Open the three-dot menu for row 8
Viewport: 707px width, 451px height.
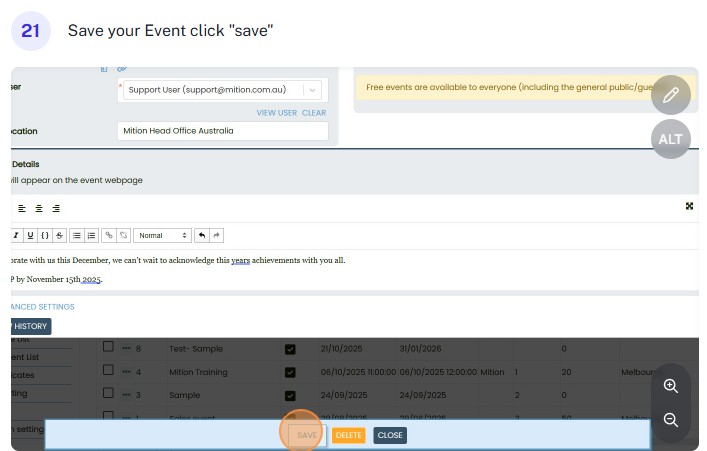126,349
